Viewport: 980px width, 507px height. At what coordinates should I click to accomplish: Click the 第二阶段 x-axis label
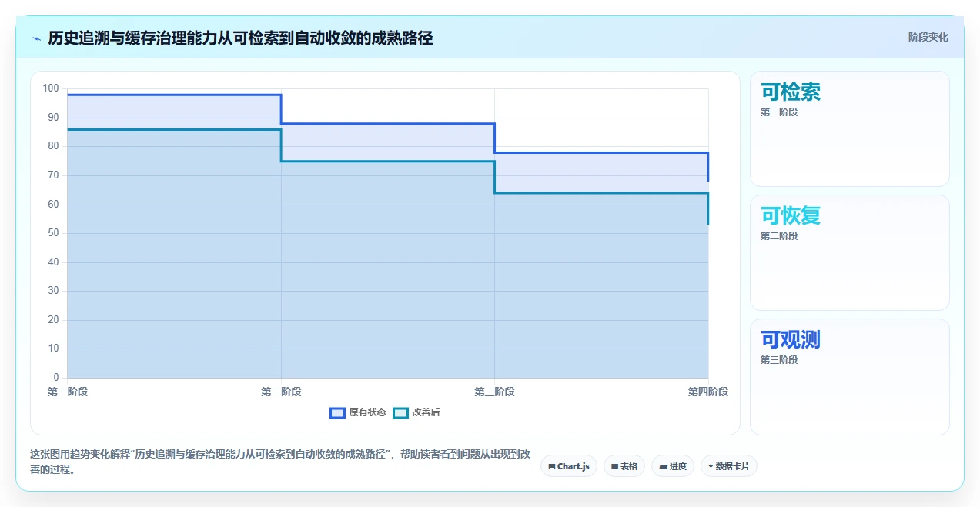(281, 392)
